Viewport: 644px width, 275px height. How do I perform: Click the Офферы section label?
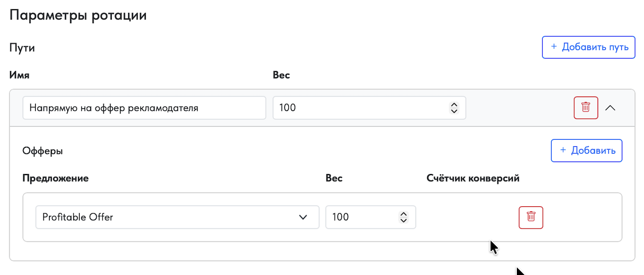click(x=42, y=151)
